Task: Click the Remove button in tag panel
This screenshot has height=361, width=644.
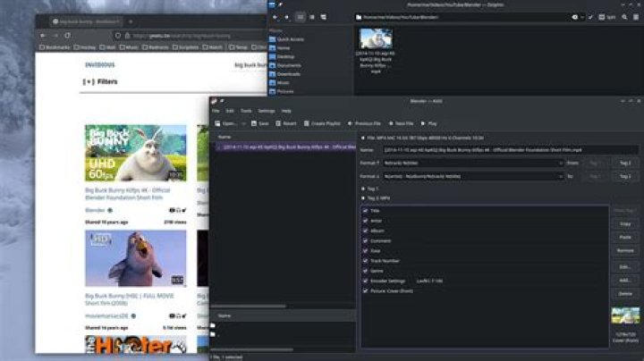Action: (x=625, y=250)
